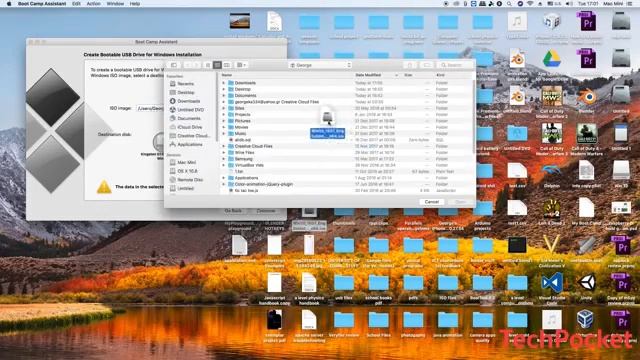
Task: Open the Help menu
Action: tap(135, 4)
